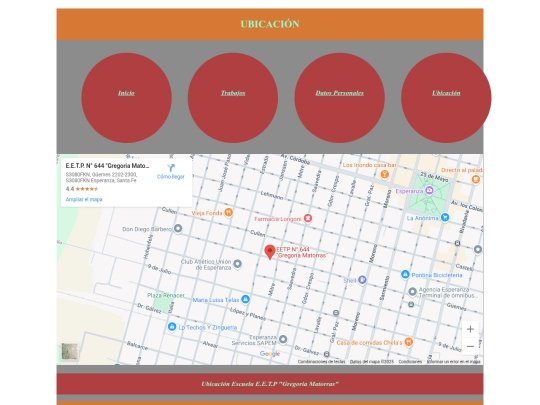
Task: Open Datos Personales navigation link
Action: click(x=340, y=93)
